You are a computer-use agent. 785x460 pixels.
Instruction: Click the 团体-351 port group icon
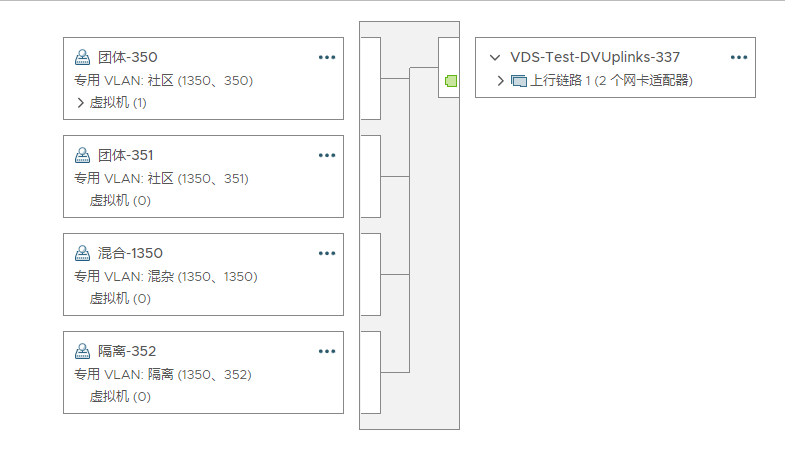83,155
